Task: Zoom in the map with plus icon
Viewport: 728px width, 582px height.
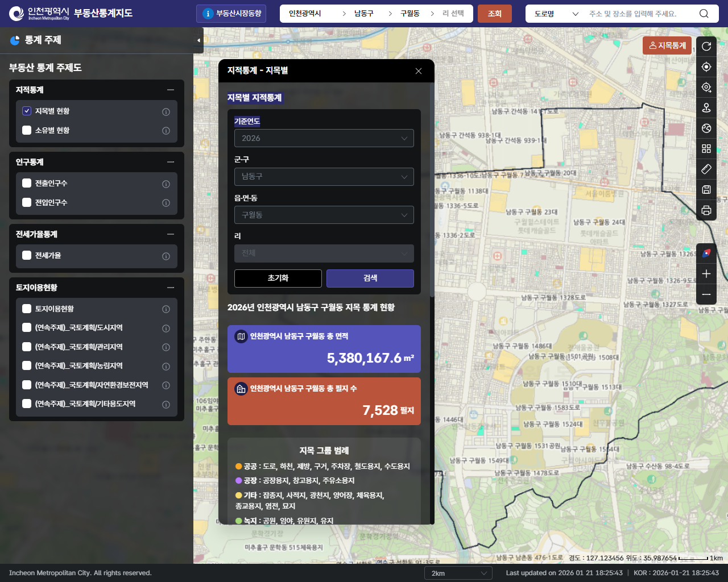Action: (x=706, y=274)
